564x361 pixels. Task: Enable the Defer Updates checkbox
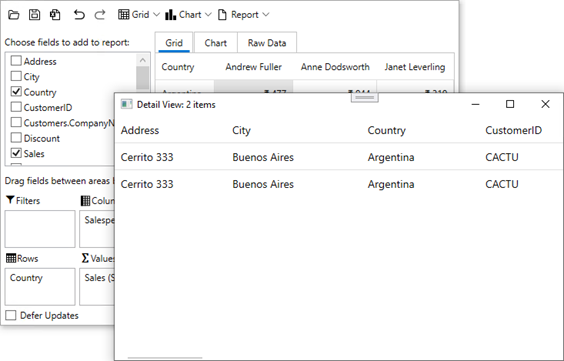tap(11, 315)
